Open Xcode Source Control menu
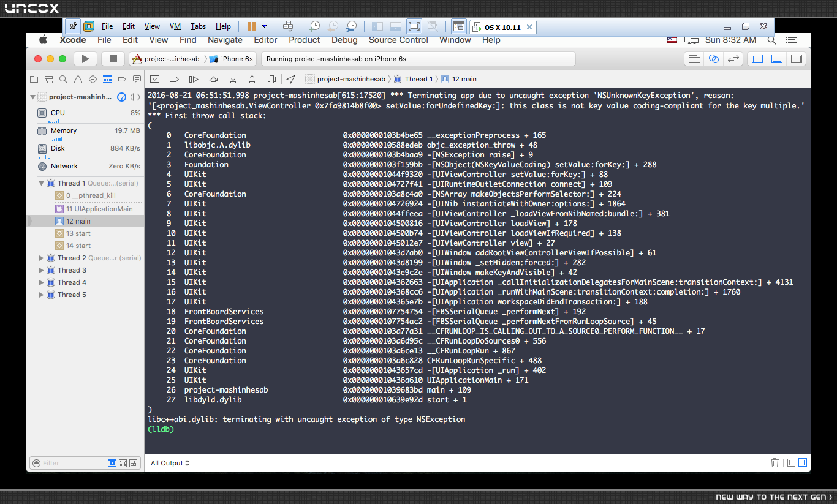The width and height of the screenshot is (837, 504). coord(398,40)
